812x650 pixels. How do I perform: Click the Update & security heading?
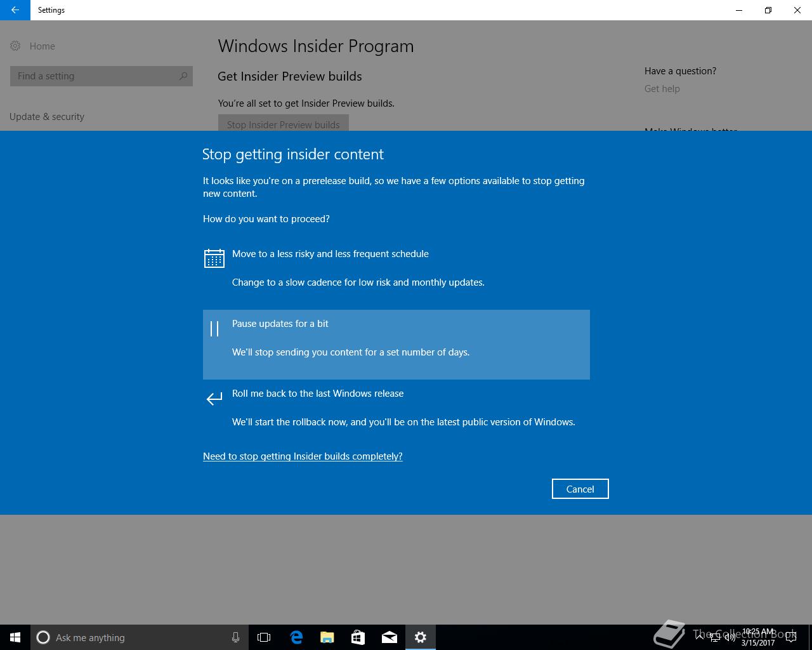tap(47, 117)
